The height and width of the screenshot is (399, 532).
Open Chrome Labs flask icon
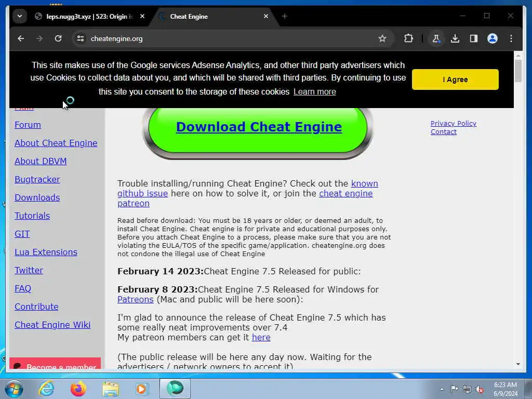[436, 38]
